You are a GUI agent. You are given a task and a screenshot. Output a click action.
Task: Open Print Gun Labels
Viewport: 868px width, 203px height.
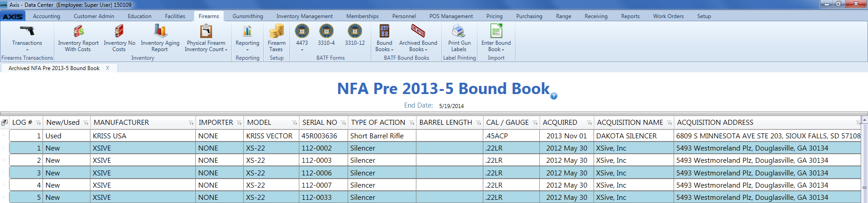click(459, 38)
